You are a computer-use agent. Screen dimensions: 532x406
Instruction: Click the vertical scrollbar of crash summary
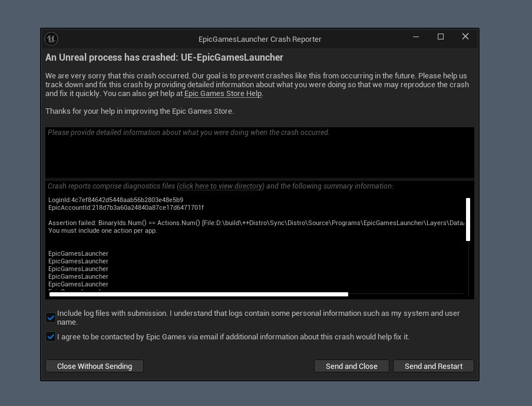click(x=468, y=220)
